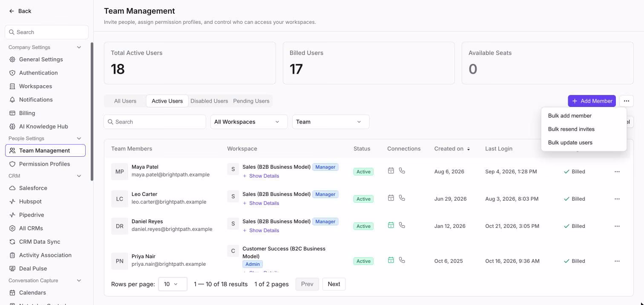Collapse the Company Settings section
This screenshot has height=305, width=644.
pos(79,47)
